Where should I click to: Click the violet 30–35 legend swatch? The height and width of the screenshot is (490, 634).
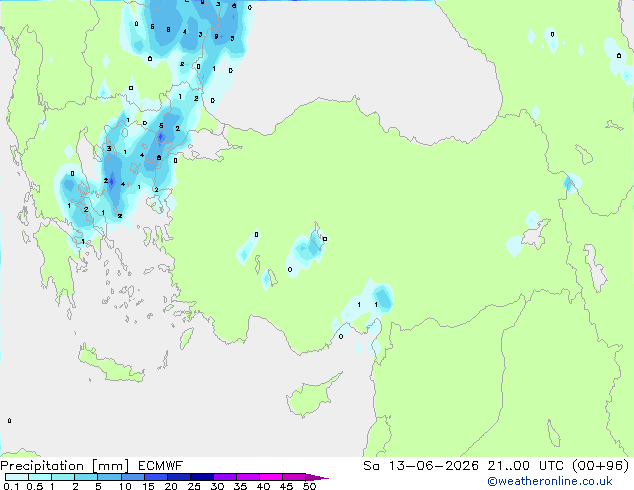coord(224,477)
